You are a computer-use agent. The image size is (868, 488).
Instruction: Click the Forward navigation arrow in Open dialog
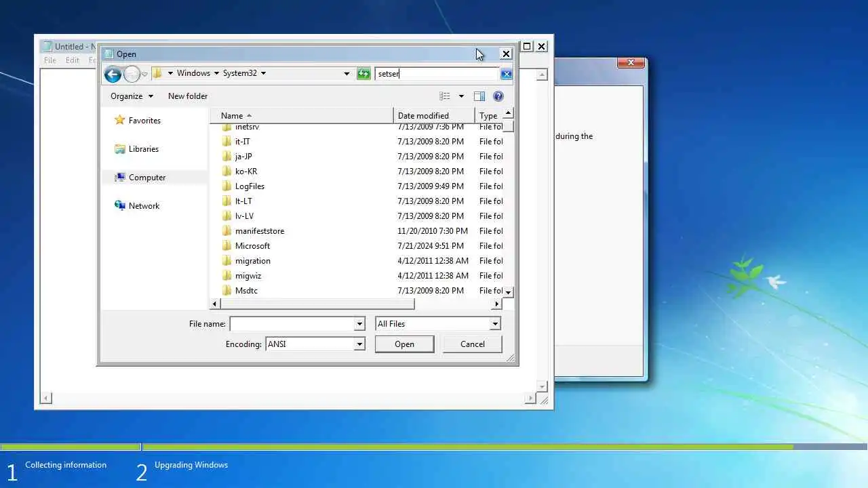point(132,74)
